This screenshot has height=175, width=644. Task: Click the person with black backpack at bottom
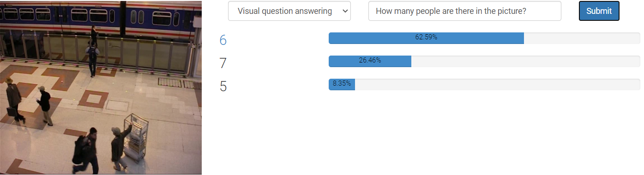click(x=86, y=151)
